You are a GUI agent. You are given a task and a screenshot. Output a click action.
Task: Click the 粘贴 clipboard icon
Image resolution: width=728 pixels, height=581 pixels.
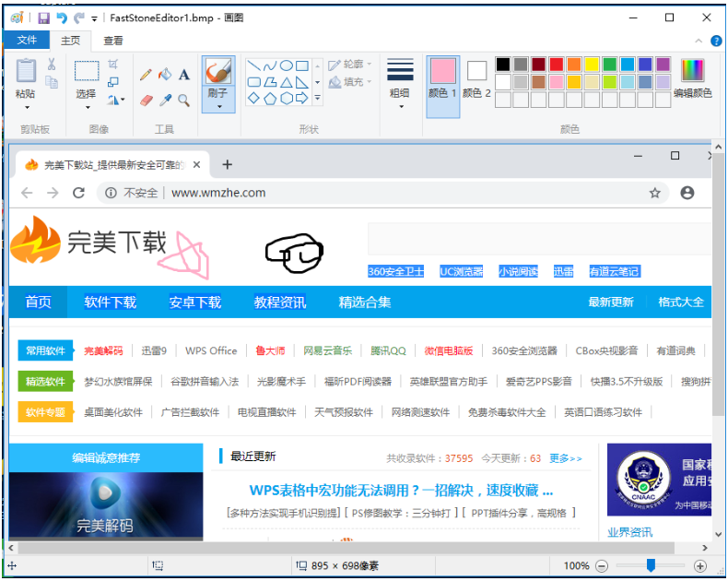point(26,71)
